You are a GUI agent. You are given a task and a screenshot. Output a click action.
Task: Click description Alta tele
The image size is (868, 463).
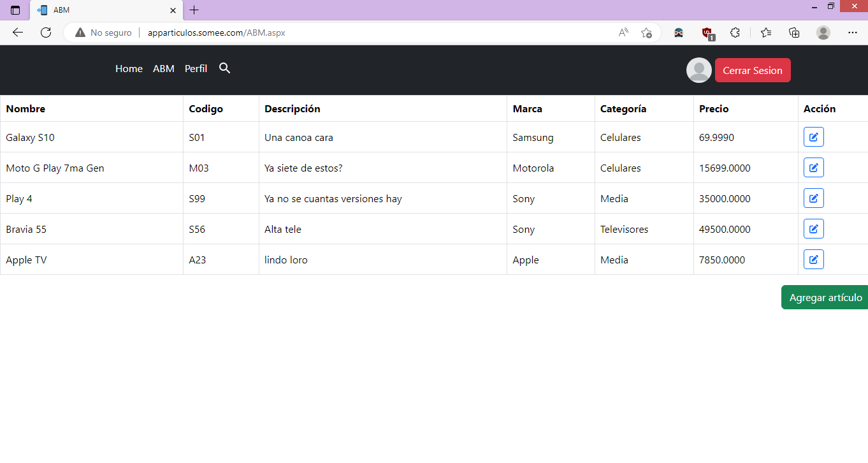[283, 229]
